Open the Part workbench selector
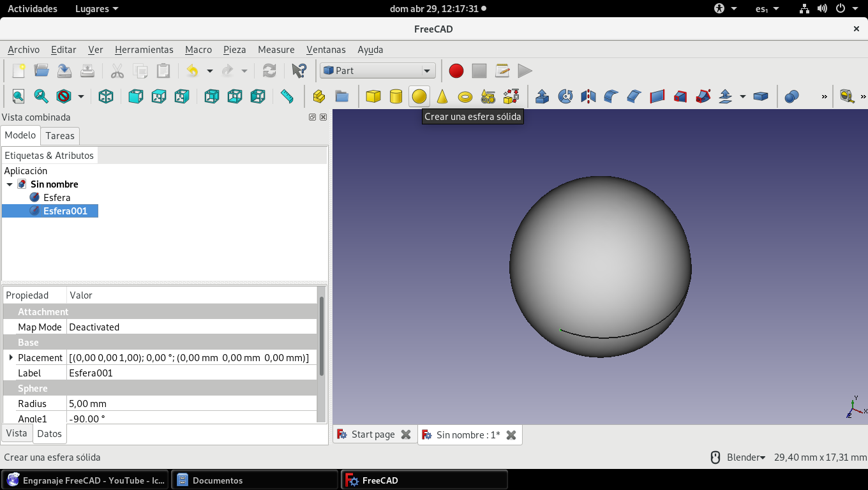868x490 pixels. coord(378,71)
